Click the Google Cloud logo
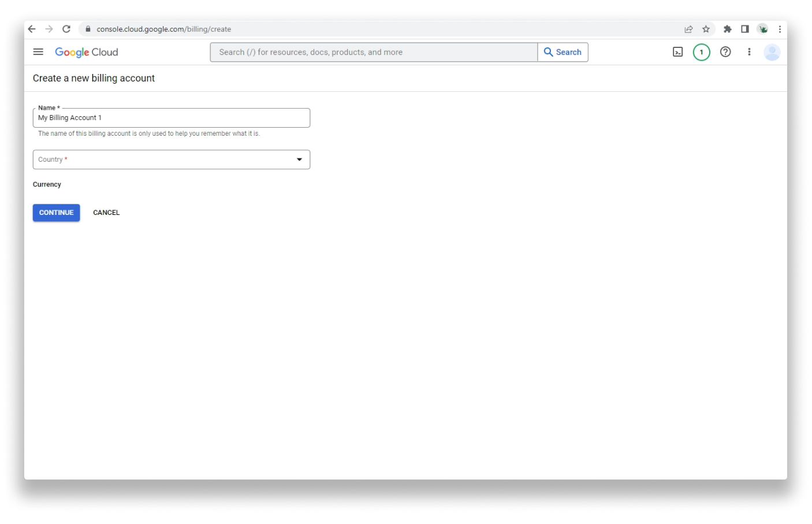The image size is (812, 524). 87,52
